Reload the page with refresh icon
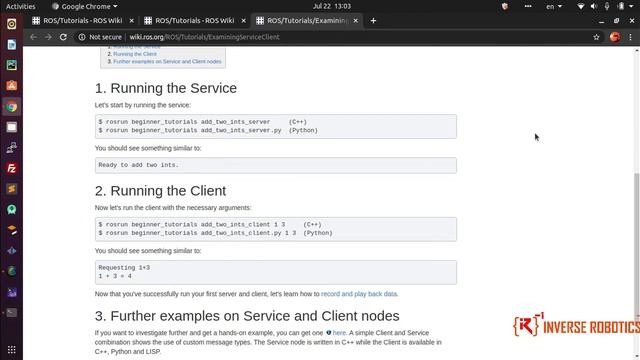The height and width of the screenshot is (360, 640). (x=63, y=37)
